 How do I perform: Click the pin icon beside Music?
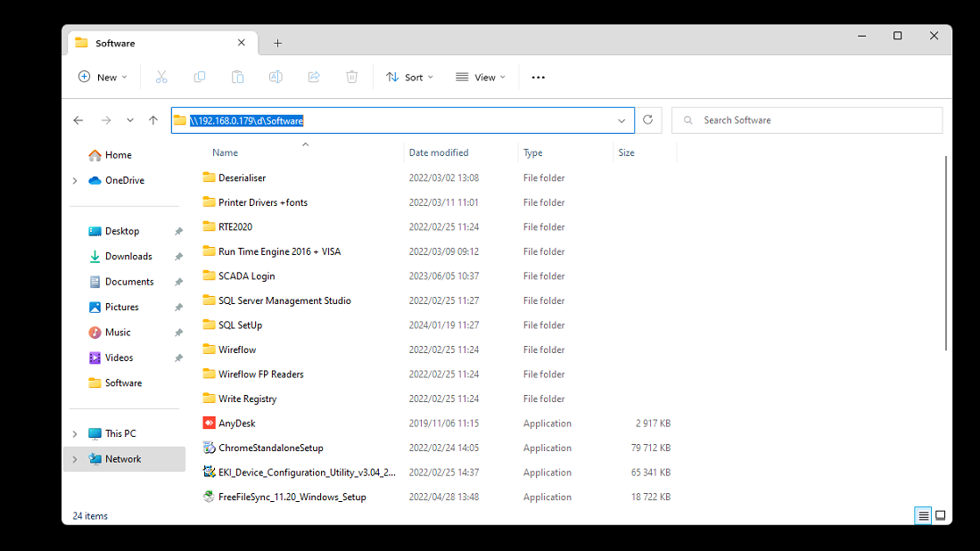coord(178,333)
